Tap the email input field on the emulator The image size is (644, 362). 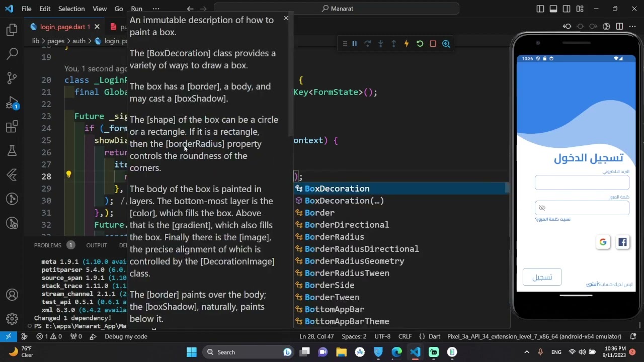pyautogui.click(x=582, y=183)
